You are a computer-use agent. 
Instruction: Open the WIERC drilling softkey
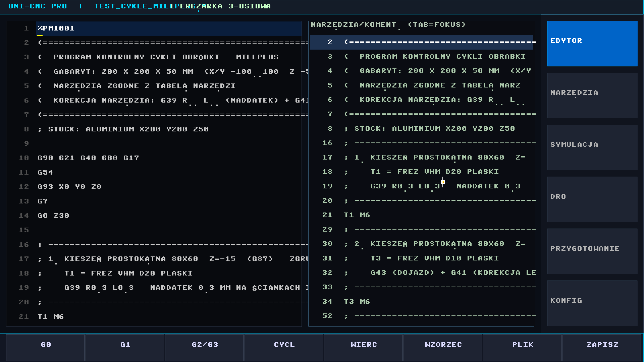(x=364, y=347)
